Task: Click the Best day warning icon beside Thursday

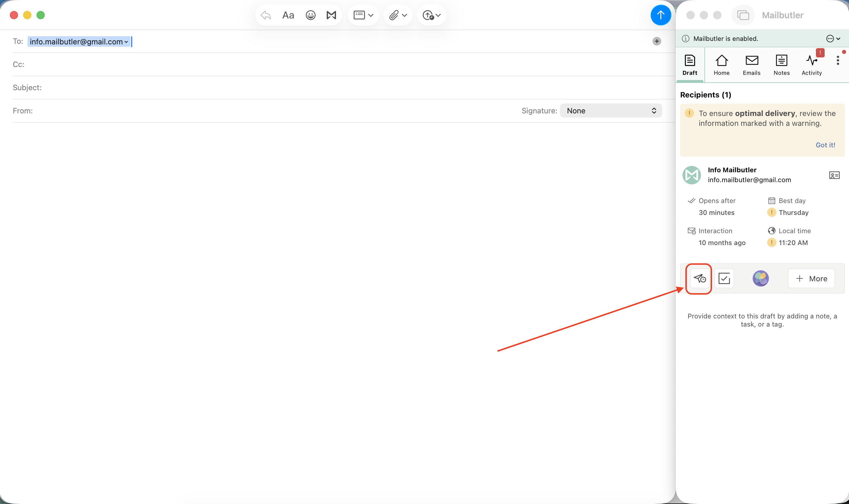Action: [x=771, y=212]
